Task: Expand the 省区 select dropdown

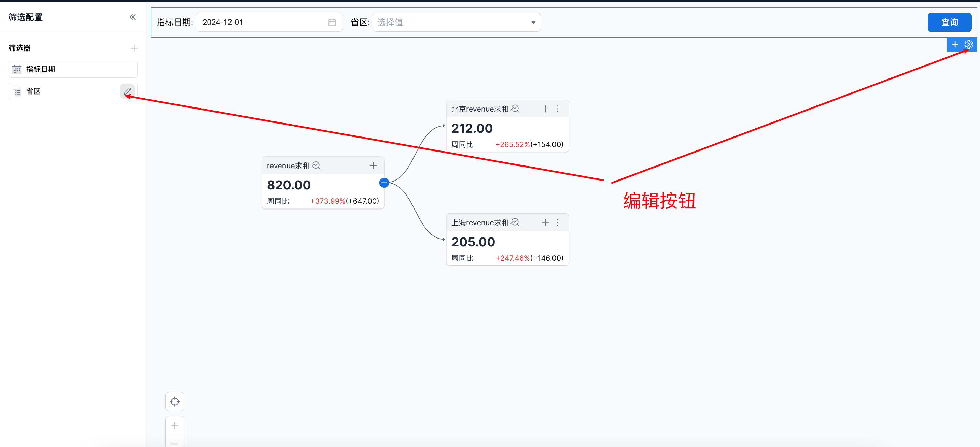Action: point(456,23)
